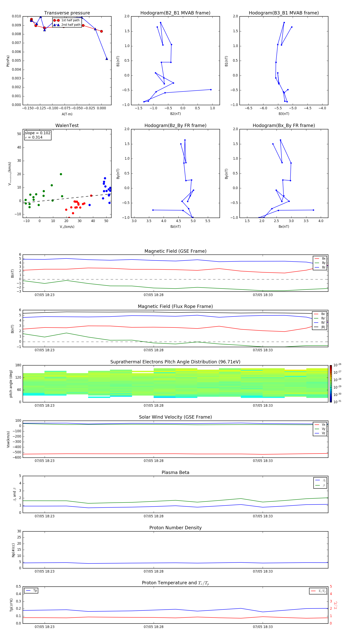The width and height of the screenshot is (351, 644).
Task: Click the 'slope = 0.102' annotation
Action: pyautogui.click(x=38, y=133)
